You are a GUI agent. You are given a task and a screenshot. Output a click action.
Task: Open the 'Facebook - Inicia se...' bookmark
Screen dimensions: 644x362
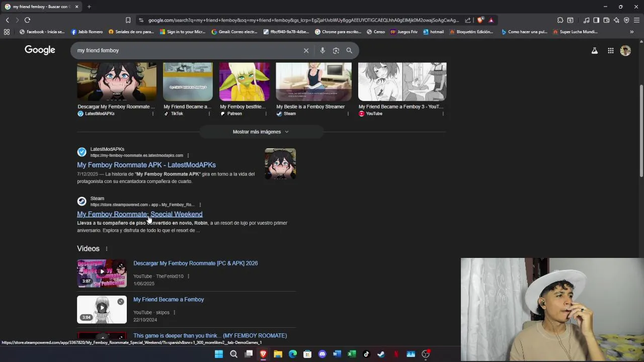[x=42, y=32]
